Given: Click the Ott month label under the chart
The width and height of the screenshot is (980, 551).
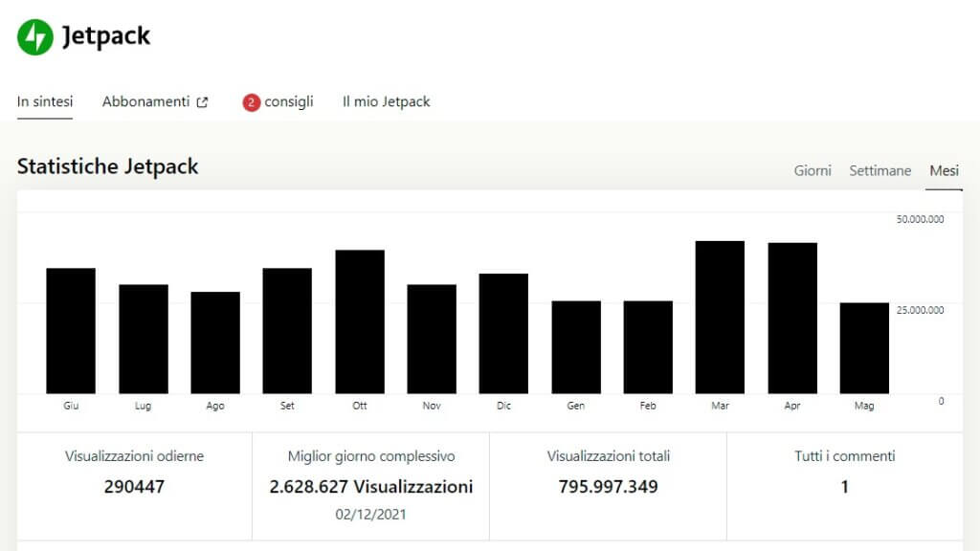Looking at the screenshot, I should [x=360, y=406].
